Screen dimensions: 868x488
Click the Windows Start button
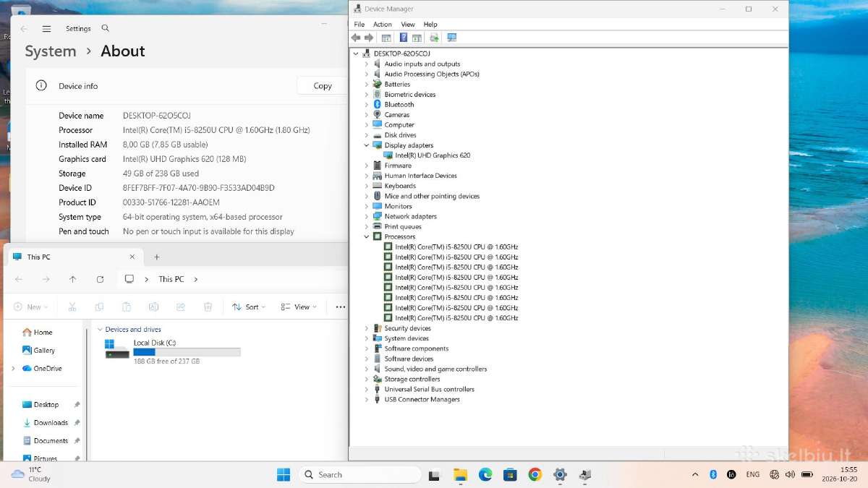click(284, 474)
